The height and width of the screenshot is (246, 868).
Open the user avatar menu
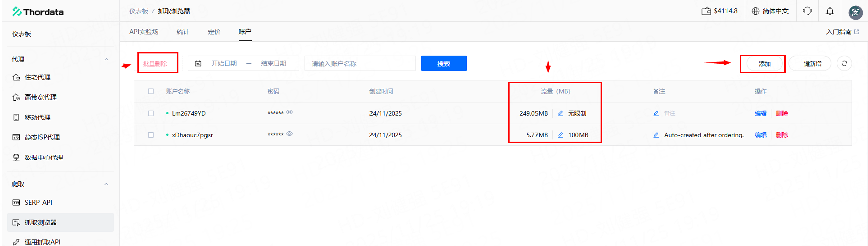[855, 12]
